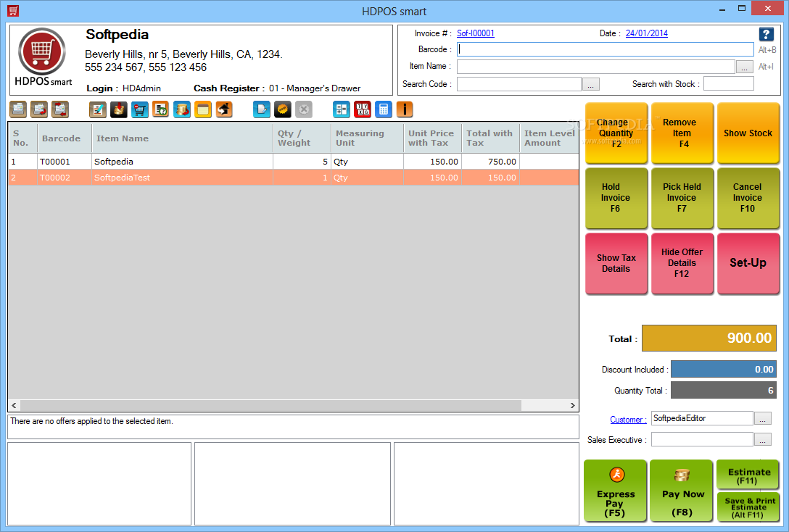Click Save & Print Estimate button
789x532 pixels.
748,507
